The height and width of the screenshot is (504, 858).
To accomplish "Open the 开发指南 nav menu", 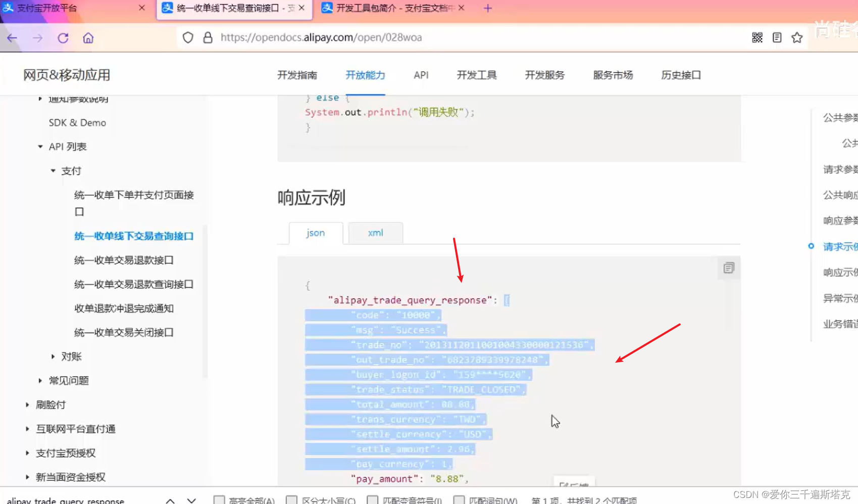I will point(297,75).
